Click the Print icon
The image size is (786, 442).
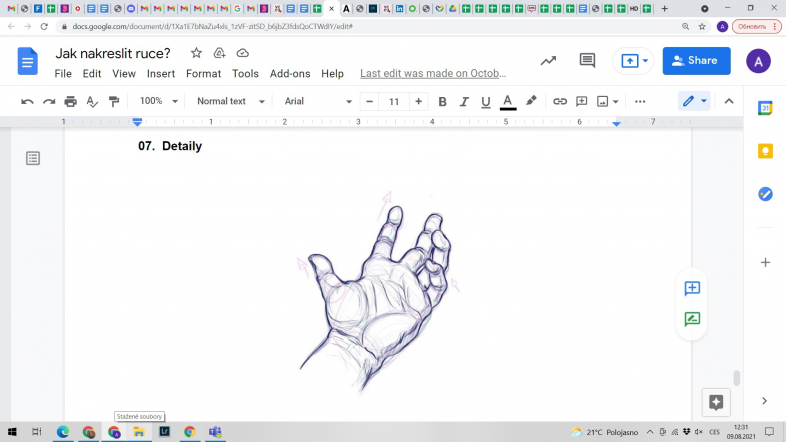pos(70,101)
